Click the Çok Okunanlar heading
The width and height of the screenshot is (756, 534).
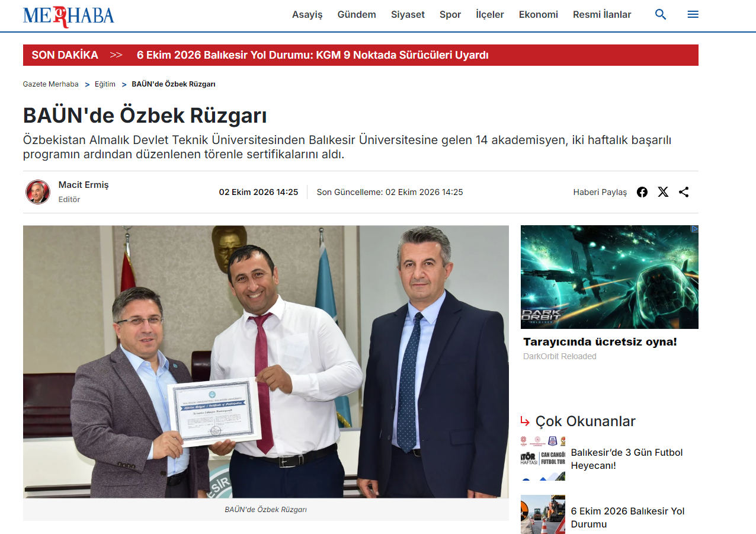coord(585,421)
